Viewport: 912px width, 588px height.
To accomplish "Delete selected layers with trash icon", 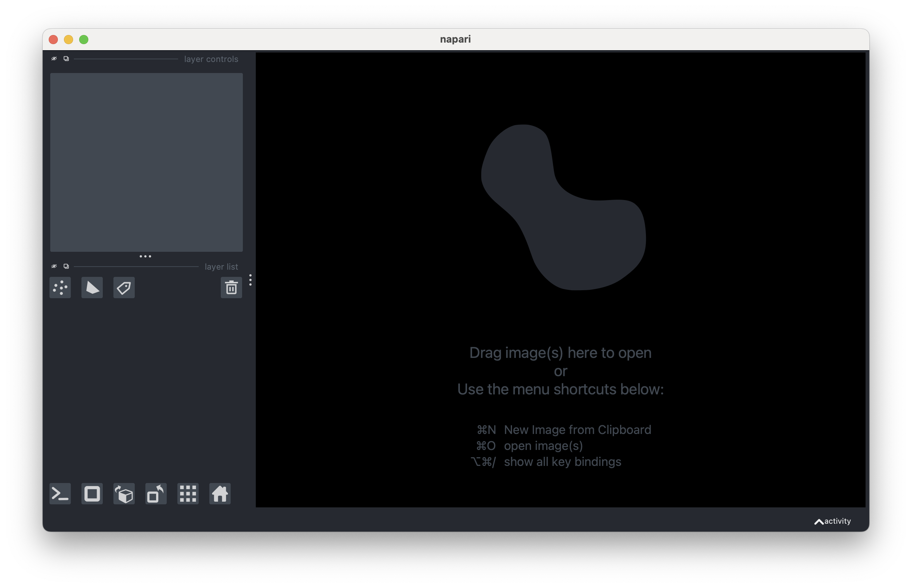I will 231,288.
